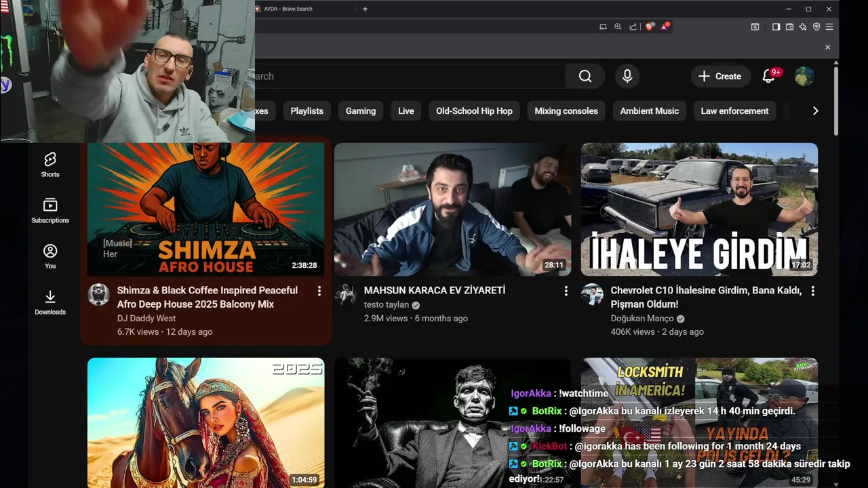Viewport: 868px width, 488px height.
Task: Play the MAHSUN KARACA video thumbnail
Action: click(453, 209)
